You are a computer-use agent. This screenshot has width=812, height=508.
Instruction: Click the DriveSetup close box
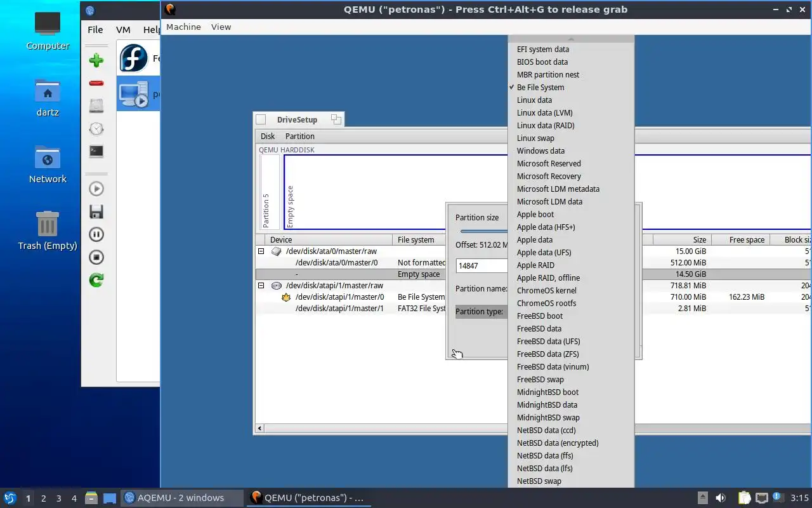pos(261,119)
